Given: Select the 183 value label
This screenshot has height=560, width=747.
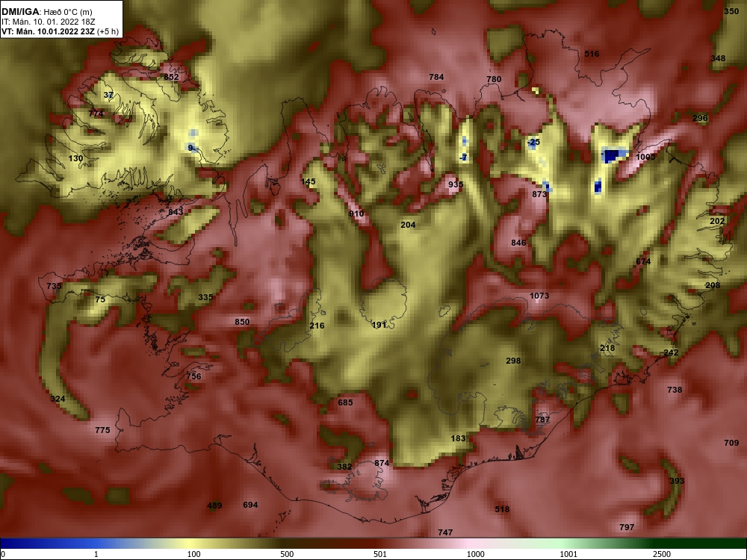Looking at the screenshot, I should [458, 438].
